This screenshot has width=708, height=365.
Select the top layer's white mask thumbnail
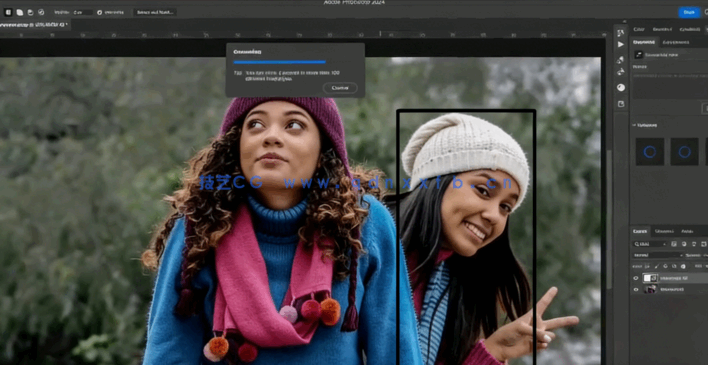coord(647,278)
